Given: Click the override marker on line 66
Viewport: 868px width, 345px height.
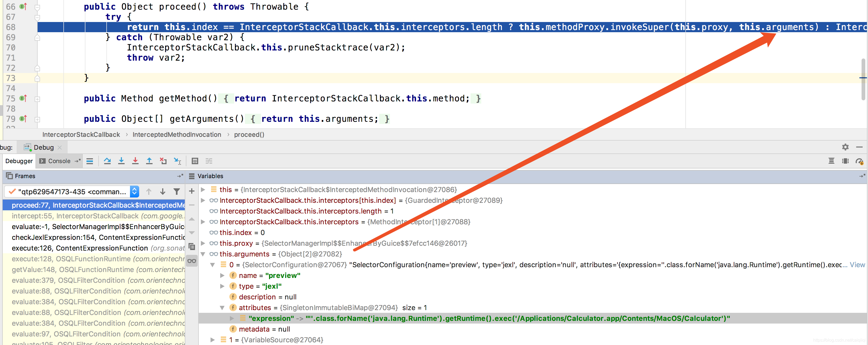Looking at the screenshot, I should (23, 6).
